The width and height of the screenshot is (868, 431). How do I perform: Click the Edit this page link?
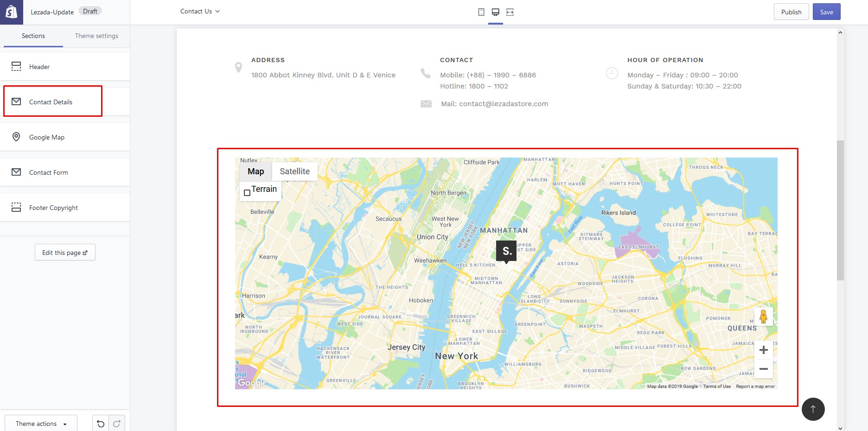pyautogui.click(x=65, y=253)
